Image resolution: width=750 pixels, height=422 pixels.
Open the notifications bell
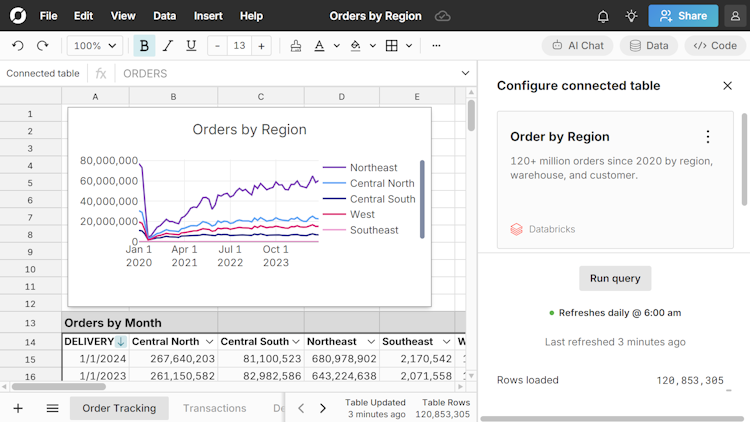coord(603,16)
